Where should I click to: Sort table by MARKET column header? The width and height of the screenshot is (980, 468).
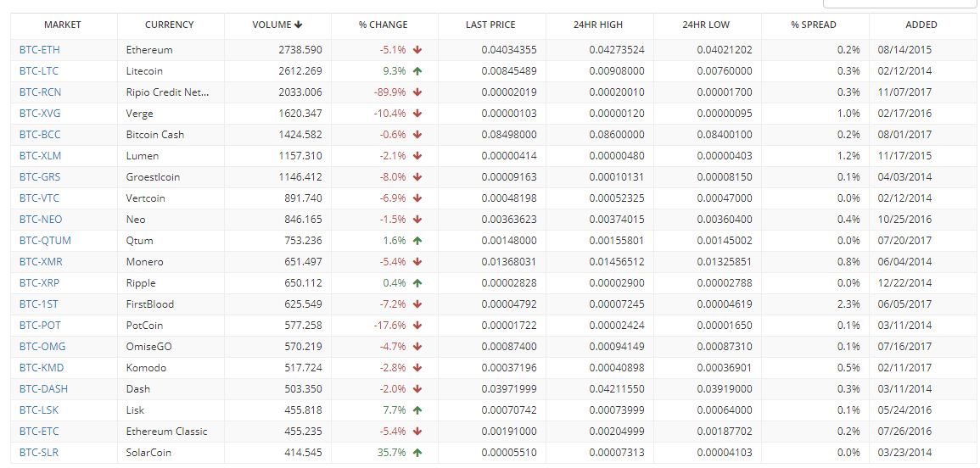coord(63,25)
